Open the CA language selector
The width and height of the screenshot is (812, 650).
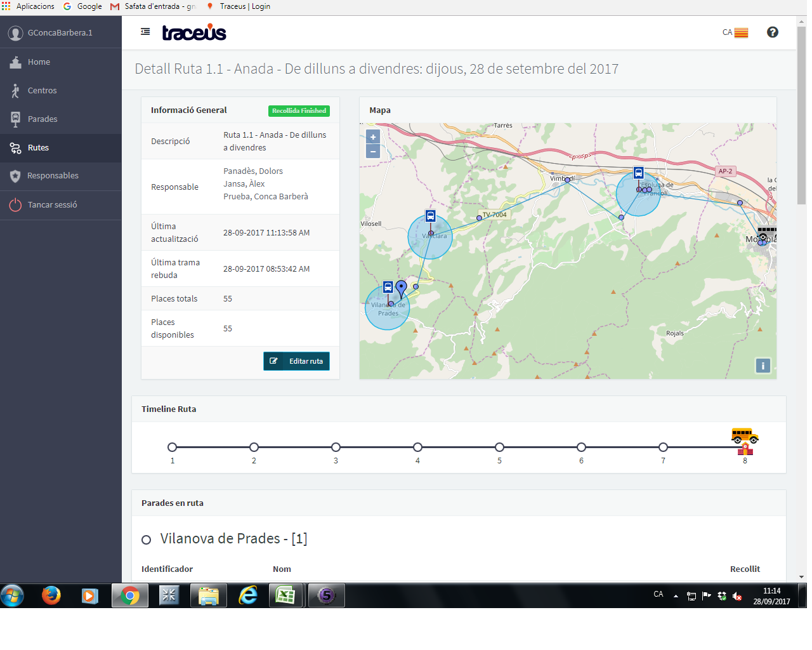coord(735,32)
